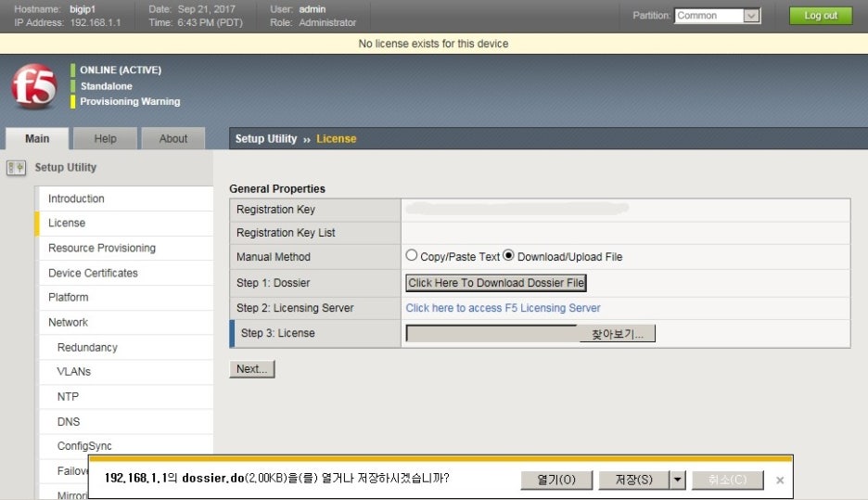Click the license file path input field
Screen dimensions: 868x500
click(x=491, y=334)
